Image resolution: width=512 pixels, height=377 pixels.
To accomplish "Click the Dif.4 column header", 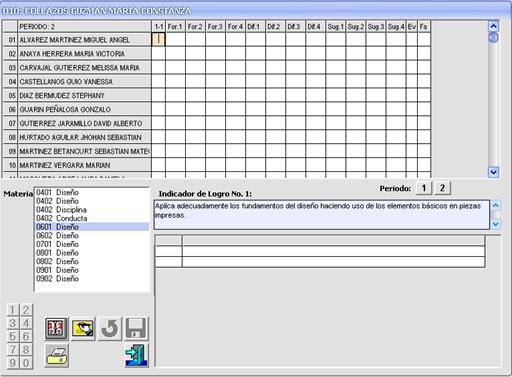I will pos(315,27).
